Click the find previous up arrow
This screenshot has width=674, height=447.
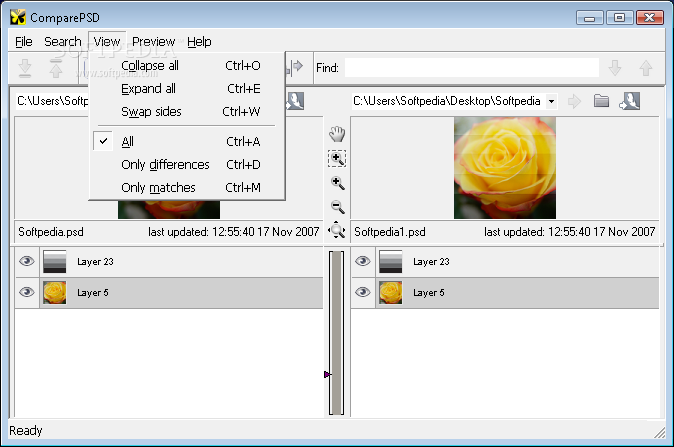coord(646,68)
